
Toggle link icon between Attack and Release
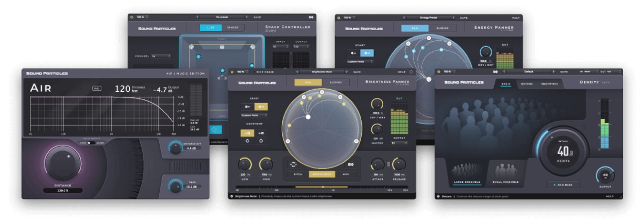coord(388,163)
